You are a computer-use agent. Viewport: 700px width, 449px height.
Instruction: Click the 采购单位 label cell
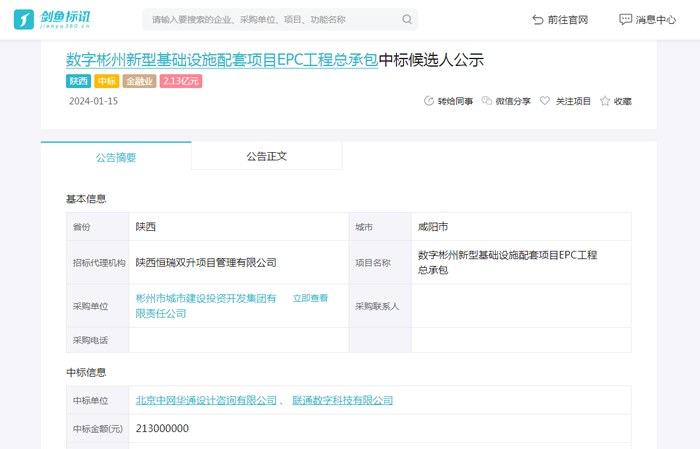click(x=98, y=306)
